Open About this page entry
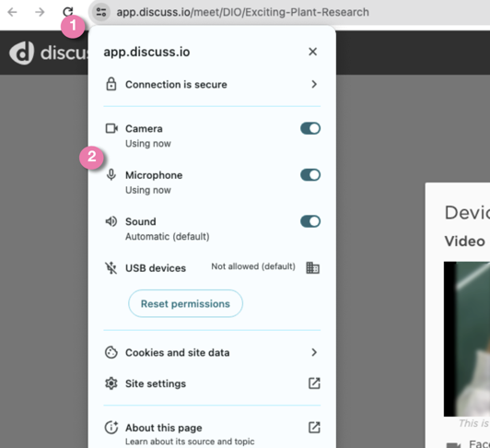 point(212,433)
